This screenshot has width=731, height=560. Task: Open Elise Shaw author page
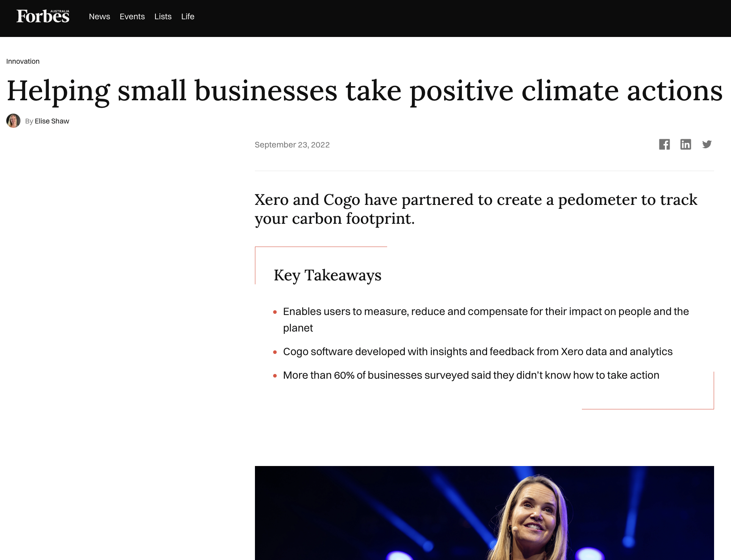tap(52, 121)
